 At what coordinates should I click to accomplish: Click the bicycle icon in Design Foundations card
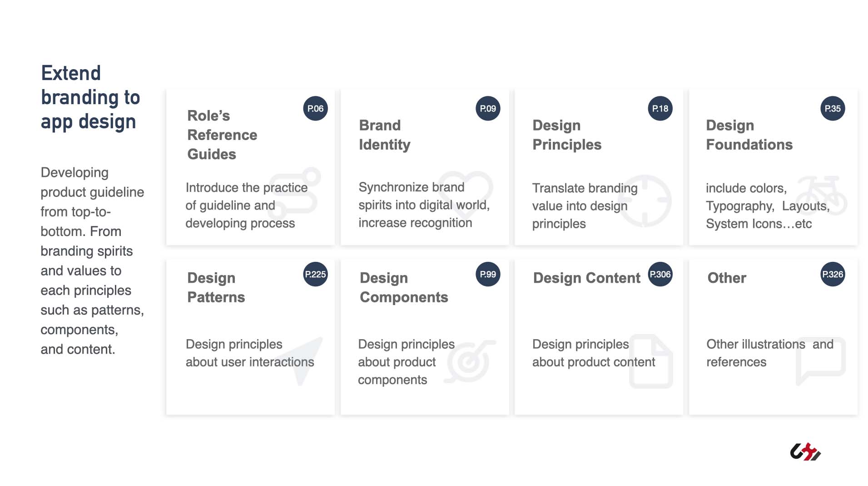pyautogui.click(x=822, y=195)
